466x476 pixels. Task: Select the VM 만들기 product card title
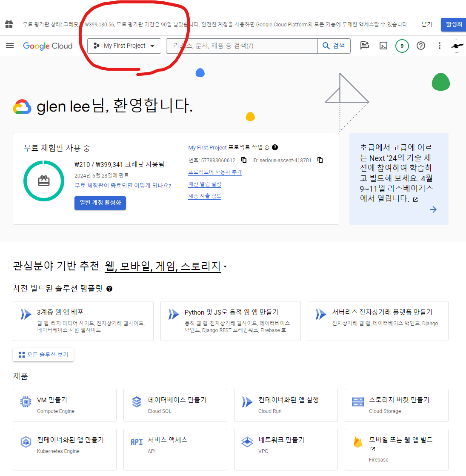click(52, 400)
